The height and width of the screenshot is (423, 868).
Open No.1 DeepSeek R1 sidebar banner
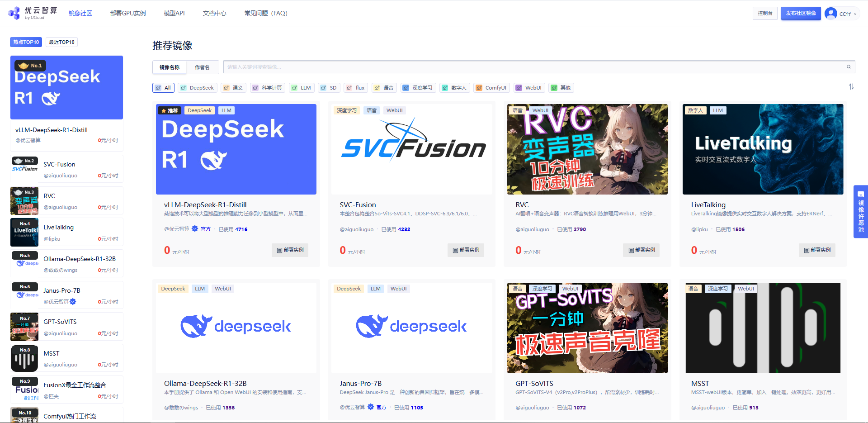(66, 87)
